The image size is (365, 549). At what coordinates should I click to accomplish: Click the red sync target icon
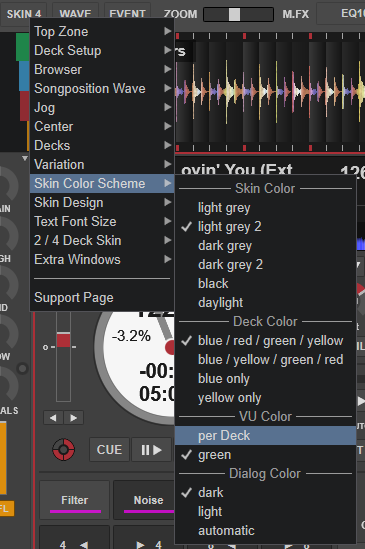pyautogui.click(x=63, y=449)
